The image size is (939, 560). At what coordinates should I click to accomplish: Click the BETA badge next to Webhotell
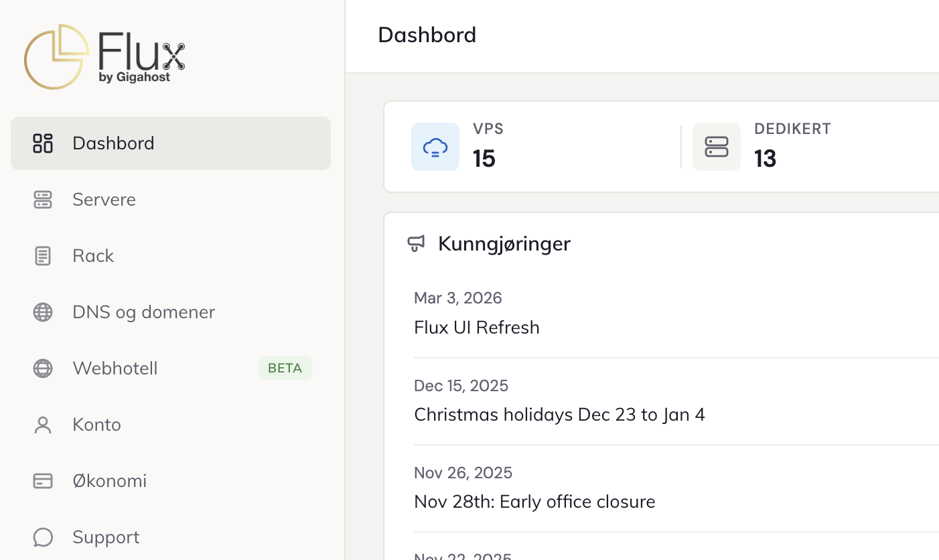tap(285, 368)
